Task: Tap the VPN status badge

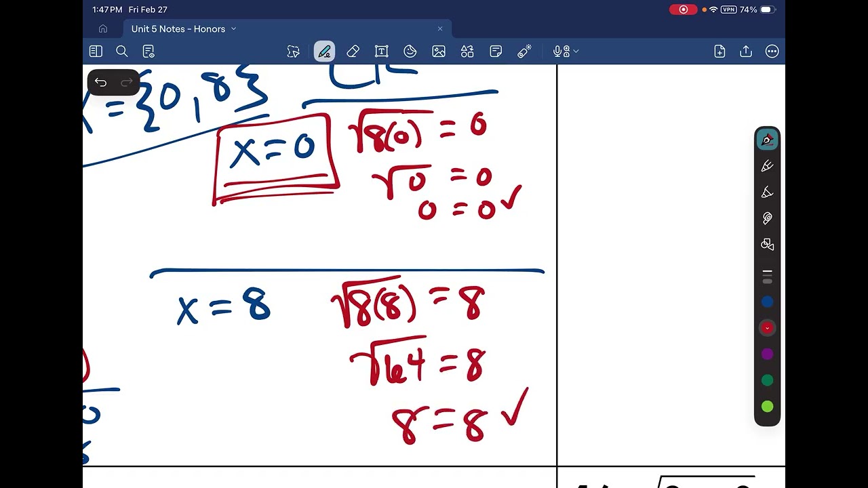Action: point(729,9)
